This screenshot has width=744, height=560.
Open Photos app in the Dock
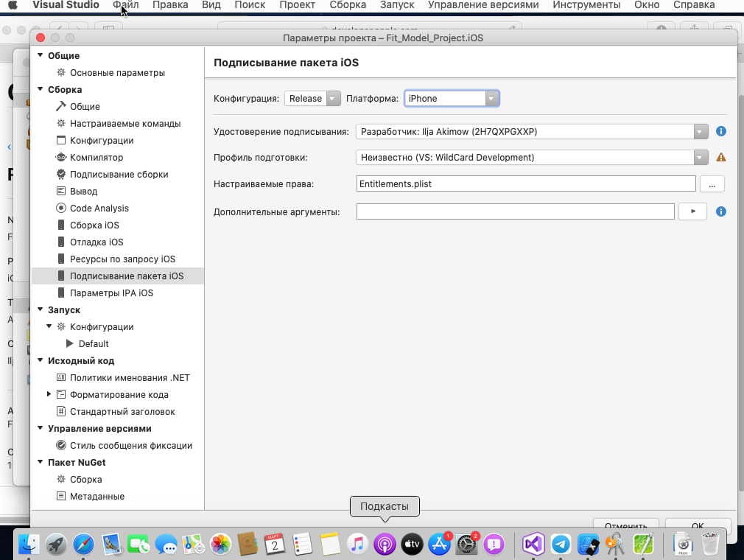220,544
